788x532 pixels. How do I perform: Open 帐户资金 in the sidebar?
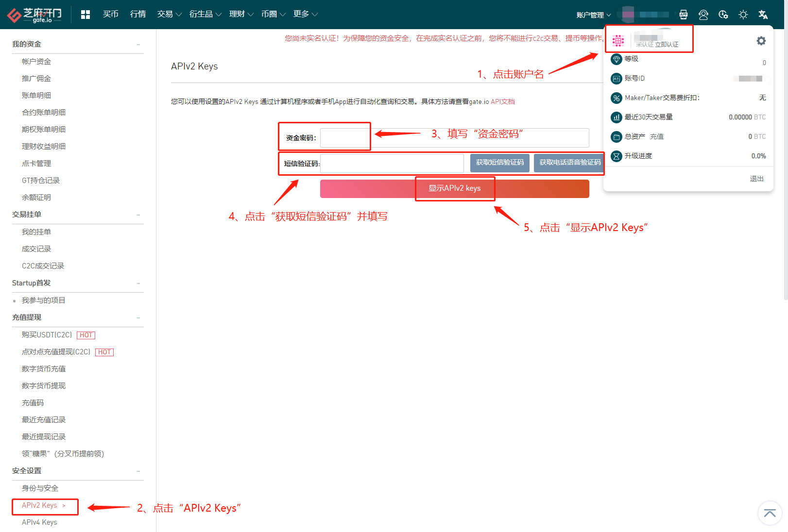pos(36,62)
